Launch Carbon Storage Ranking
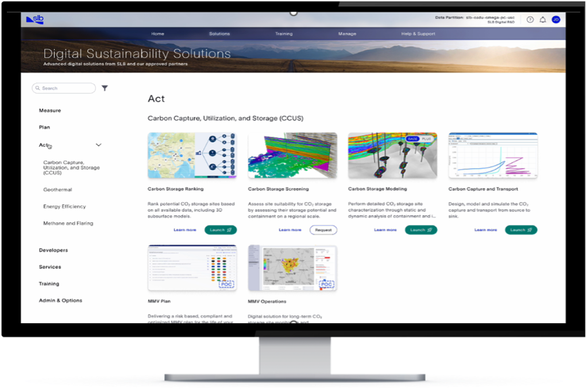 tap(221, 230)
